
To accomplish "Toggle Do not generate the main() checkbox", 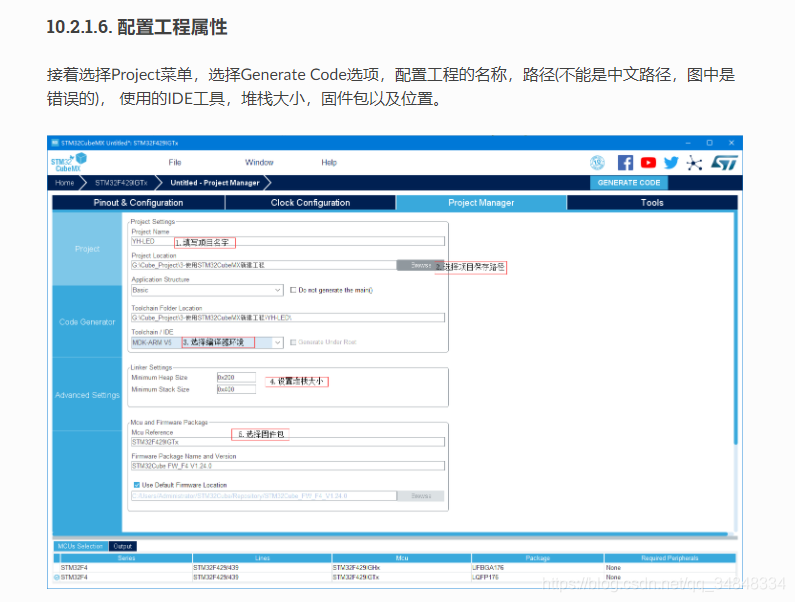I will pos(293,290).
